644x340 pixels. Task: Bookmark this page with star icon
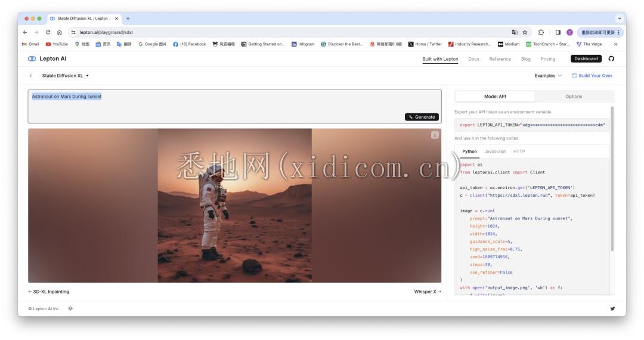[525, 32]
